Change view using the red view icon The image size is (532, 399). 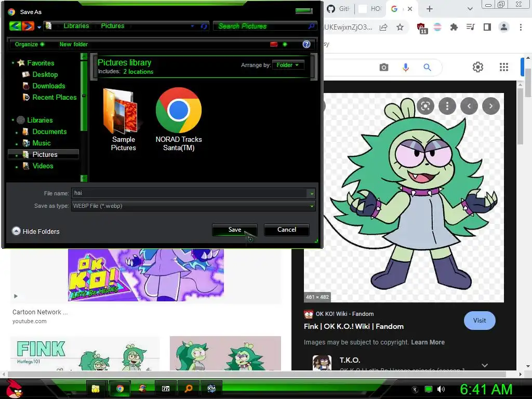coord(274,44)
